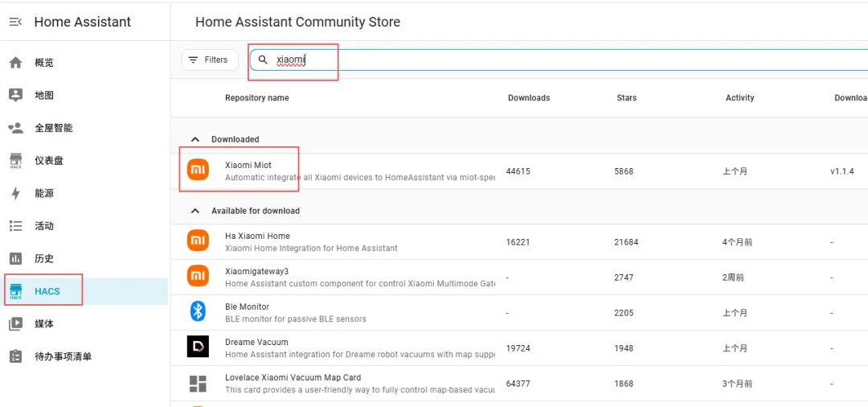Click the home icon beside 概览
The height and width of the screenshot is (407, 868).
(15, 63)
